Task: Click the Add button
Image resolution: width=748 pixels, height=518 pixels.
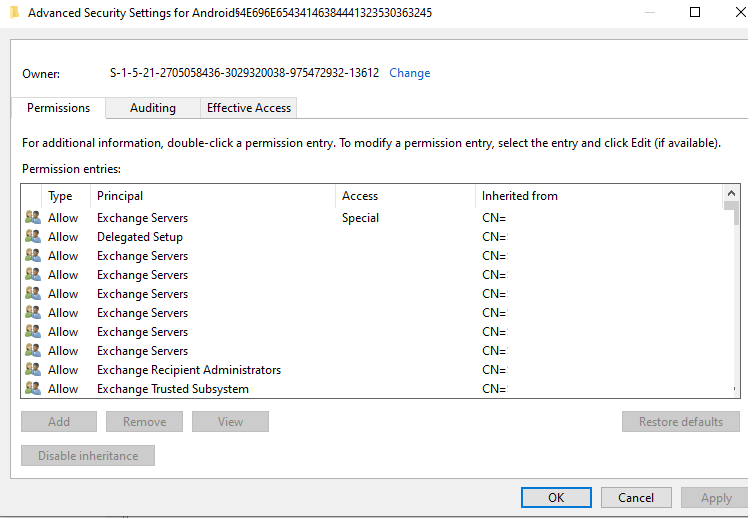Action: coord(59,422)
